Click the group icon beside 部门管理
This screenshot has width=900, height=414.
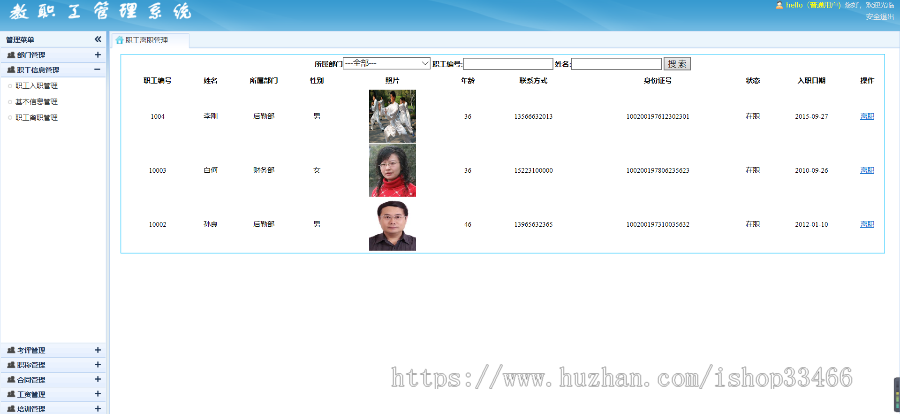[11, 55]
